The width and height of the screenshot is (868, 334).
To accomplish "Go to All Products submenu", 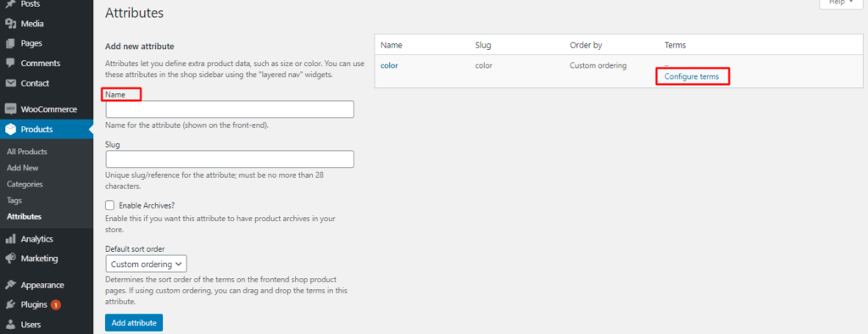I will (26, 151).
